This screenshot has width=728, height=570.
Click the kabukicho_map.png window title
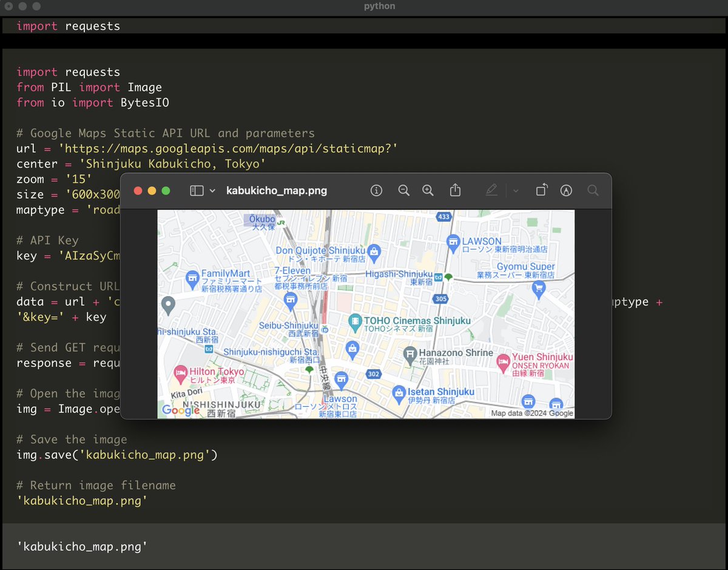click(x=277, y=191)
